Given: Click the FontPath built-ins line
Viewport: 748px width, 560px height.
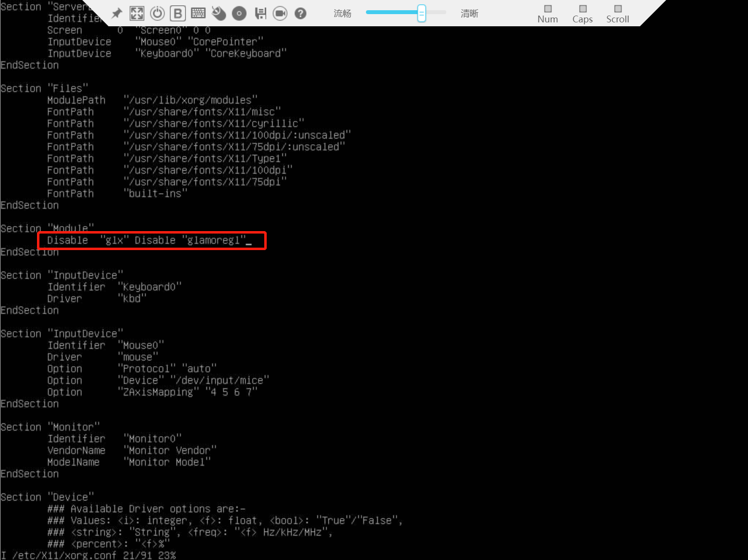Looking at the screenshot, I should 117,193.
